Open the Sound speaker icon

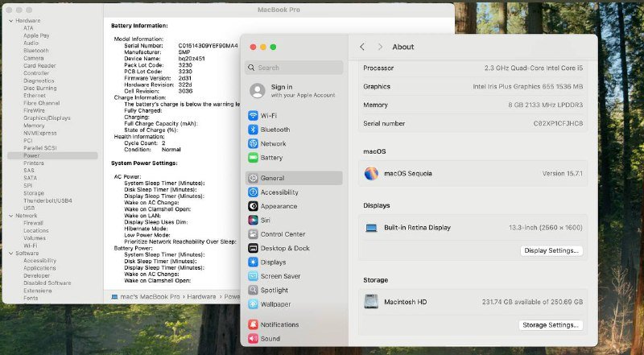pos(253,338)
